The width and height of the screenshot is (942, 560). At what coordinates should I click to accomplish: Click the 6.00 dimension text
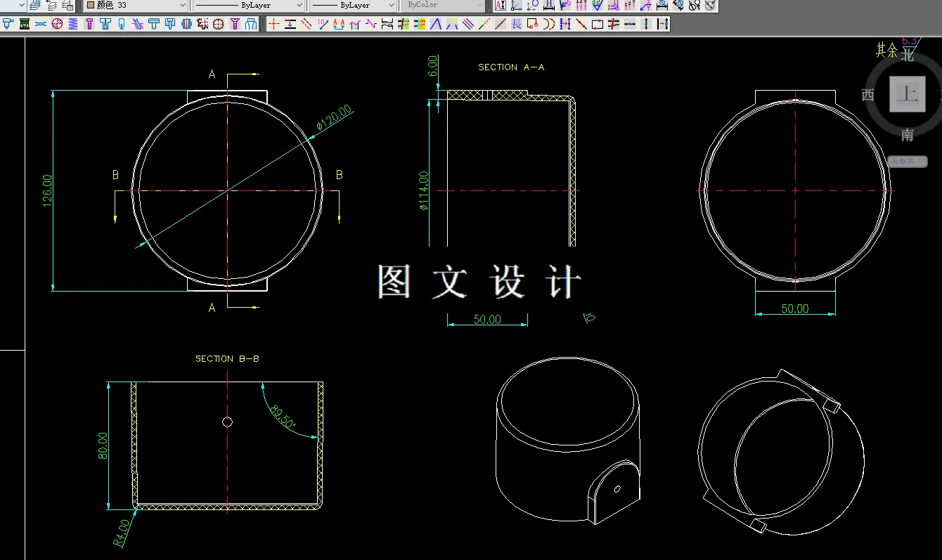[432, 66]
